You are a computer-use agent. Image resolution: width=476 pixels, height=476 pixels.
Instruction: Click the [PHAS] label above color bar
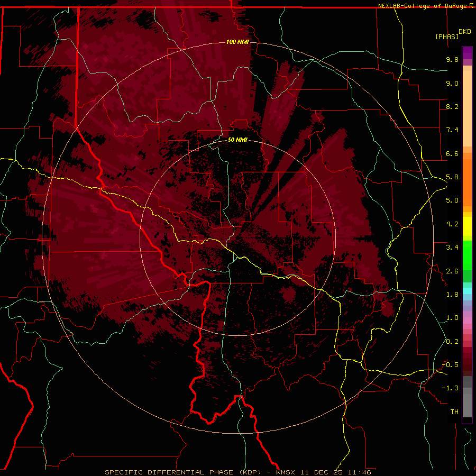pos(447,36)
